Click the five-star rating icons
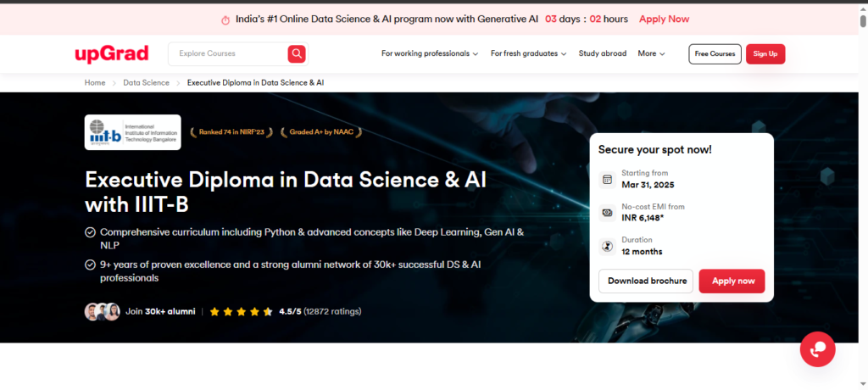 (241, 312)
